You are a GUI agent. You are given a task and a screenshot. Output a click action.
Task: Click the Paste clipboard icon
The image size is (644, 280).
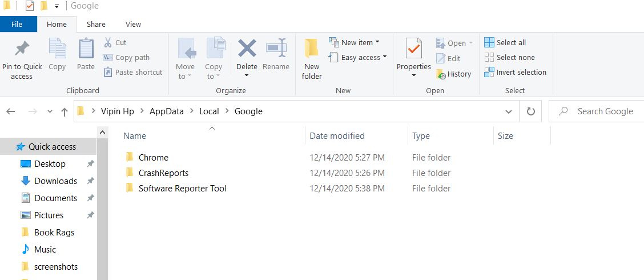pos(86,49)
